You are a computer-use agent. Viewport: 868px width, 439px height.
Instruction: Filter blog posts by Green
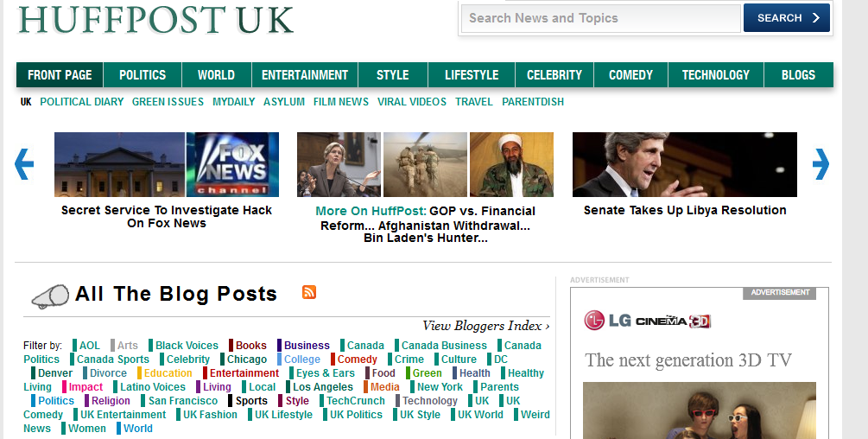[427, 373]
